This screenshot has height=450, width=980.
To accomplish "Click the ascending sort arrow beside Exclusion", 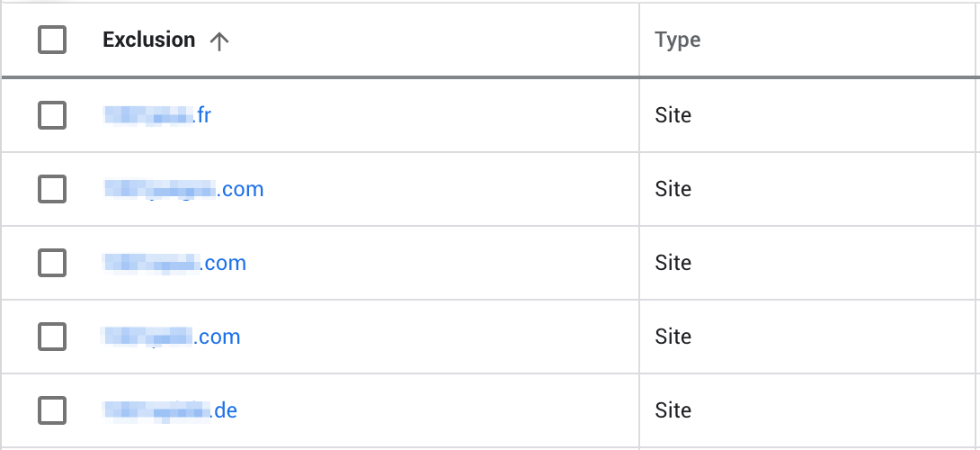I will [x=218, y=41].
